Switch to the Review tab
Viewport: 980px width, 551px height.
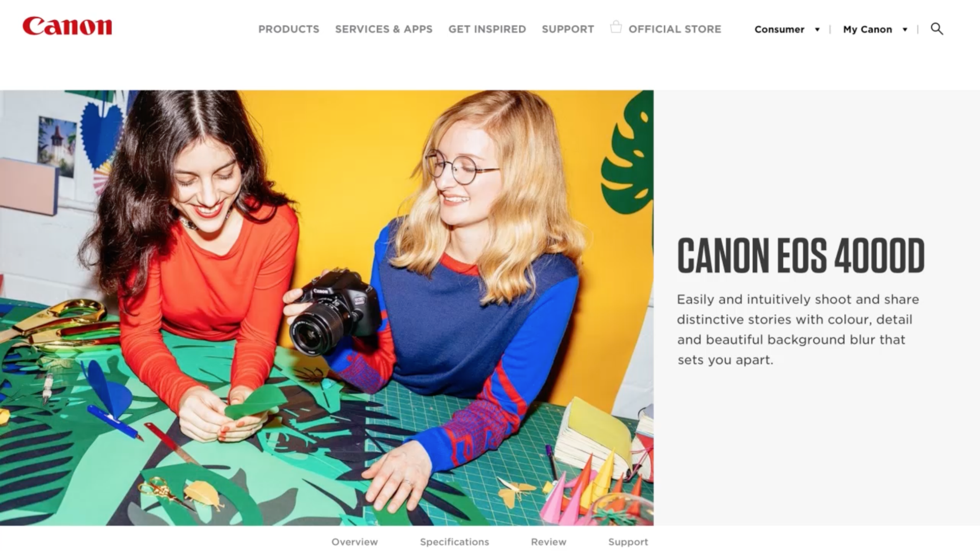(x=548, y=542)
